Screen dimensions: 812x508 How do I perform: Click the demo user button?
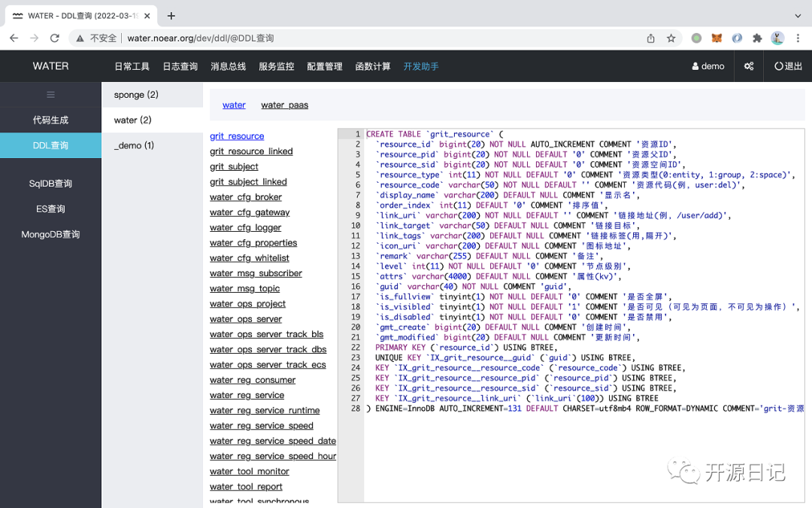pos(708,65)
